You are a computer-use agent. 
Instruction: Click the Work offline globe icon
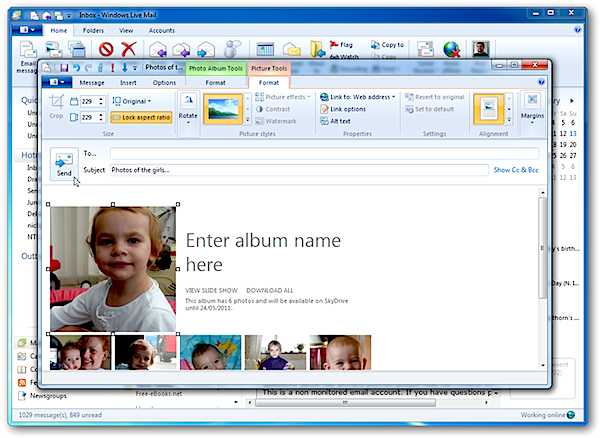[452, 50]
